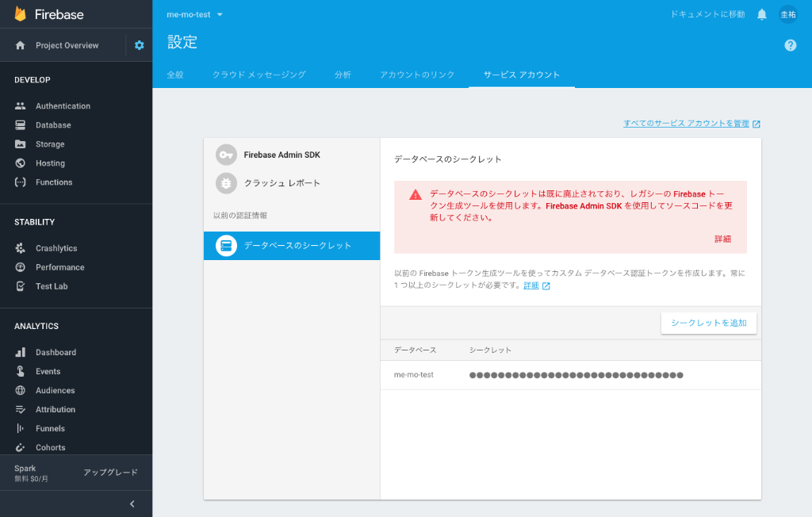Click the blue 詳細 link under description
Screen dimensions: 812x517
coord(530,285)
